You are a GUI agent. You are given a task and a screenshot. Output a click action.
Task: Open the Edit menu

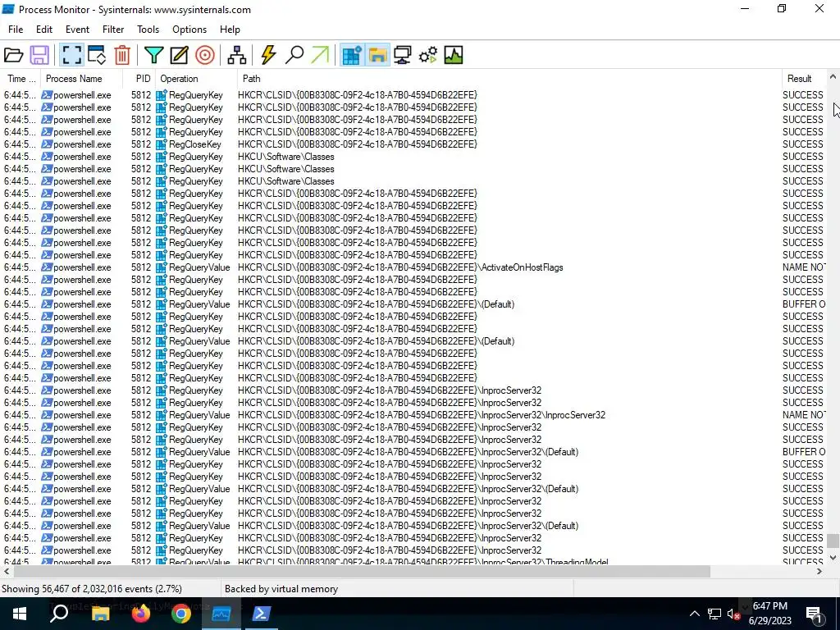point(44,30)
